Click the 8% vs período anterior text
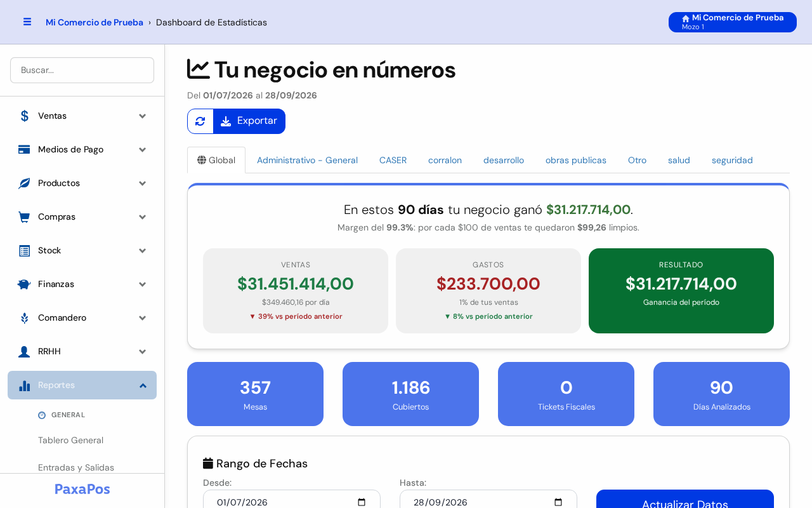Viewport: 812px width, 508px height. tap(488, 316)
